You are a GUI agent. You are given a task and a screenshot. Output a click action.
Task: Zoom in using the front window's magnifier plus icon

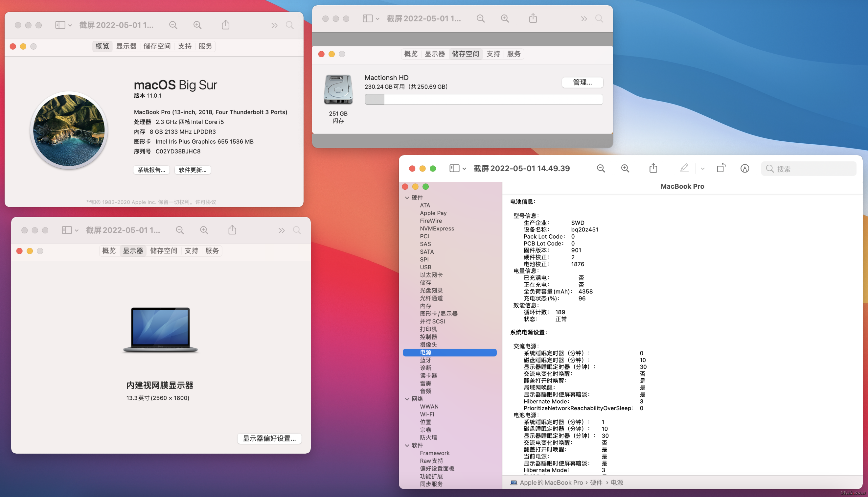625,168
